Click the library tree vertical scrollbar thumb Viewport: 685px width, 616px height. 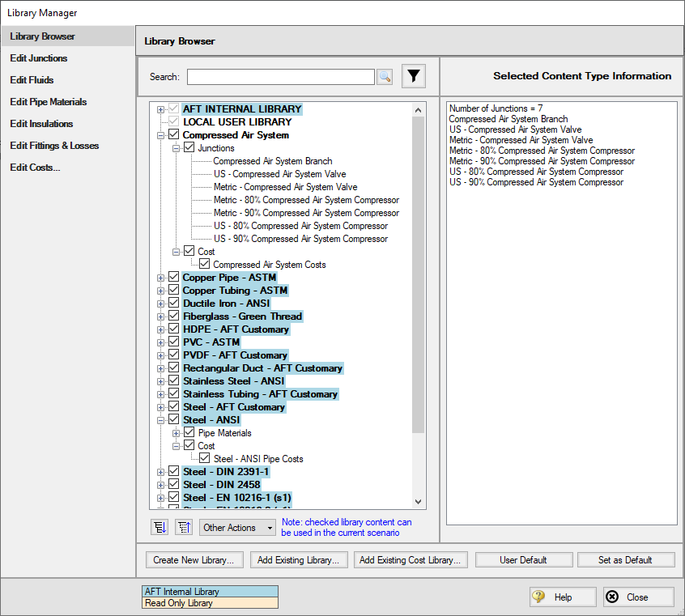(418, 275)
